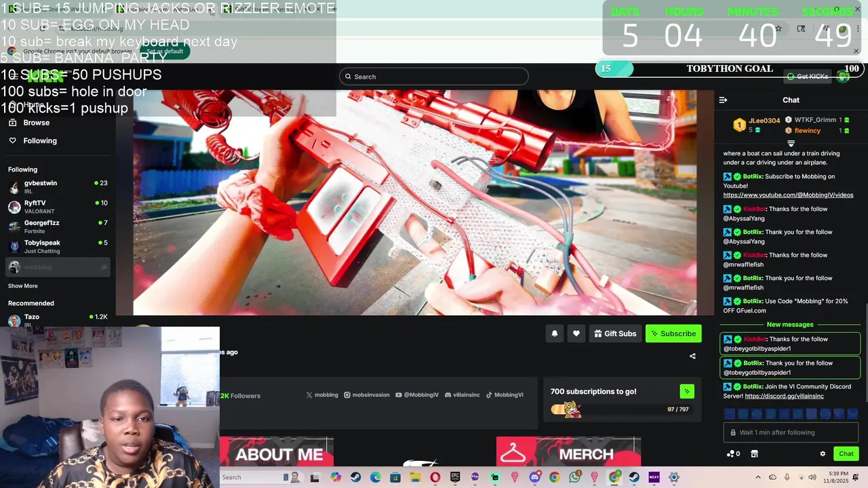
Task: Click JLee0304 in chat leaderboard
Action: (x=764, y=121)
